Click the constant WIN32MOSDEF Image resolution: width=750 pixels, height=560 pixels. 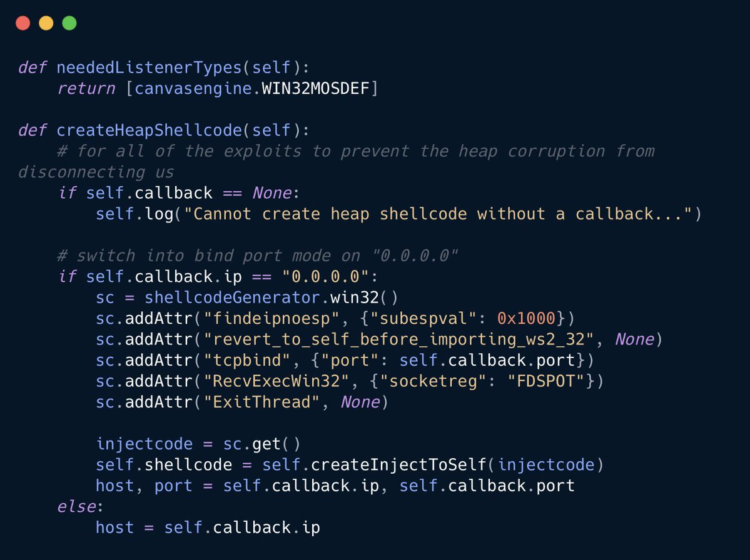pyautogui.click(x=315, y=88)
